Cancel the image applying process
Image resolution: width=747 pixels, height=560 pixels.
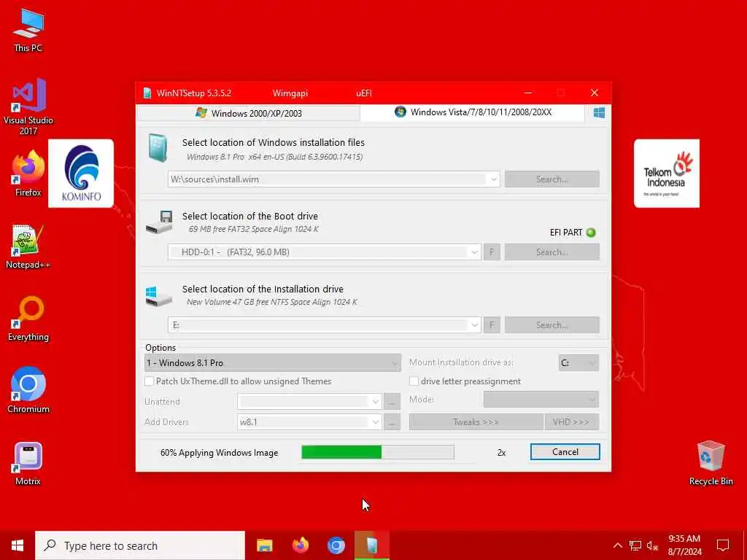click(x=565, y=452)
